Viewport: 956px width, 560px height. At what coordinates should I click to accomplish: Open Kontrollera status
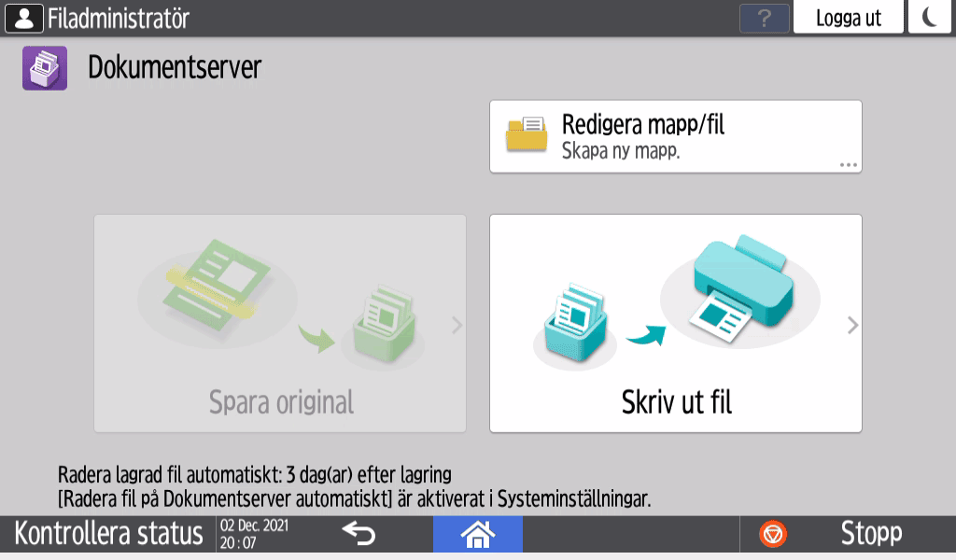coord(108,534)
